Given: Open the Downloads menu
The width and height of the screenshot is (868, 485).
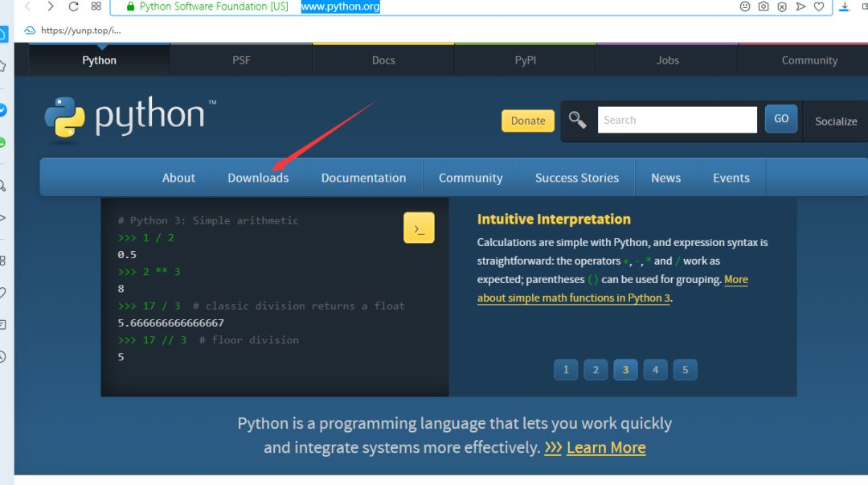Looking at the screenshot, I should (258, 178).
